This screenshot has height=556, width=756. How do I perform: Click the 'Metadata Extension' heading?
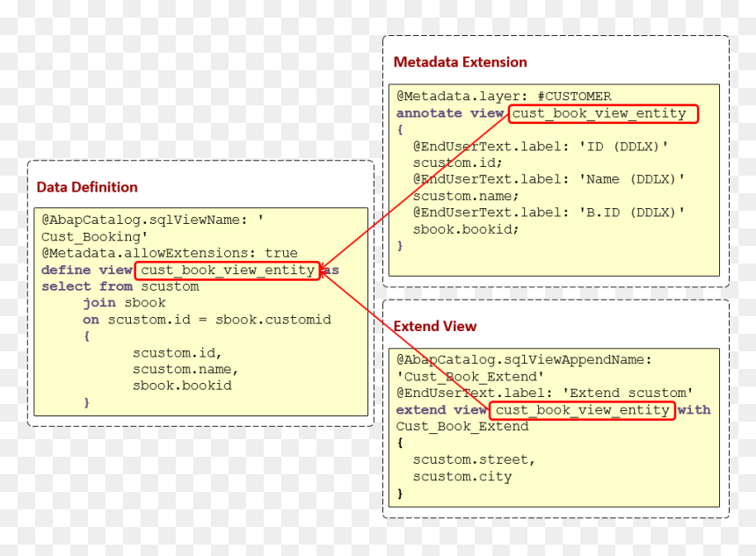pyautogui.click(x=460, y=62)
